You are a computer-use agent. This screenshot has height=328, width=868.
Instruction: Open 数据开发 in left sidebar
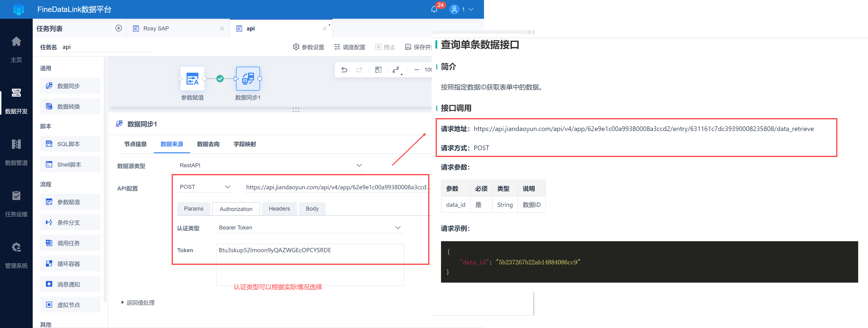tap(16, 101)
